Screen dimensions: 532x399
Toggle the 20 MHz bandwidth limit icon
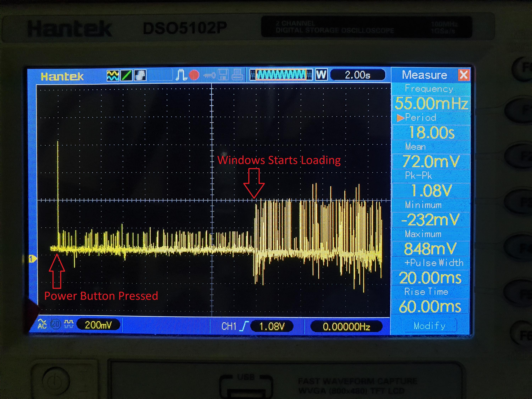pos(56,324)
